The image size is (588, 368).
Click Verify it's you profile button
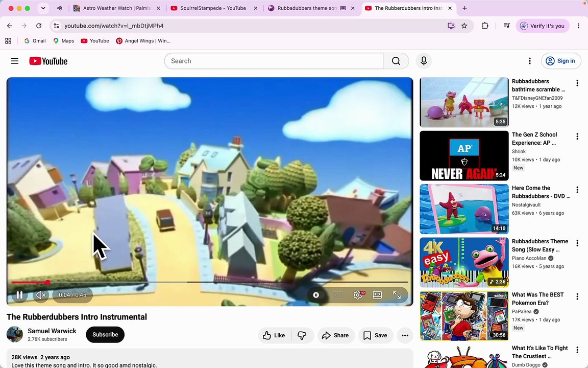pos(542,26)
